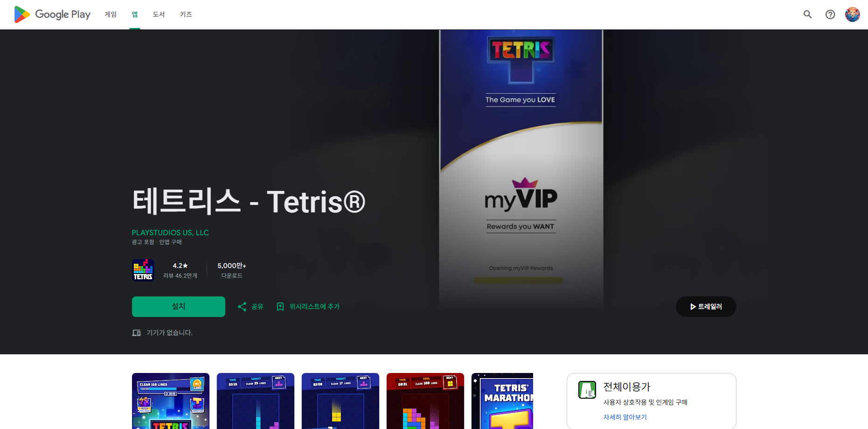Play the 트레일러 trailer
Image resolution: width=868 pixels, height=429 pixels.
tap(706, 307)
